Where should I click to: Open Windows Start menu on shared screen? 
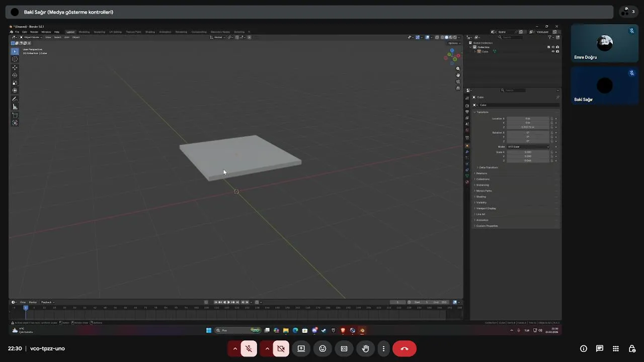pyautogui.click(x=209, y=330)
